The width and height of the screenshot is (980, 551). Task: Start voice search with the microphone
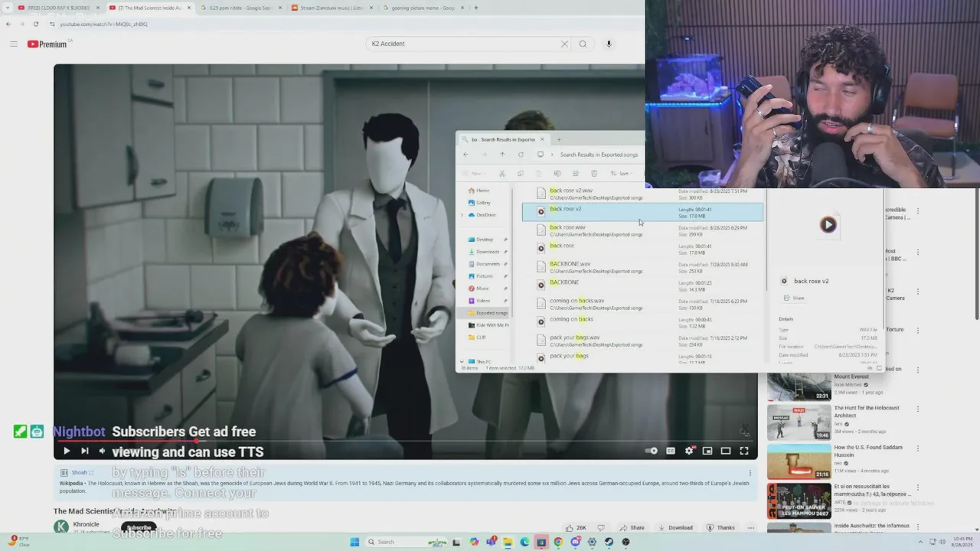point(609,44)
